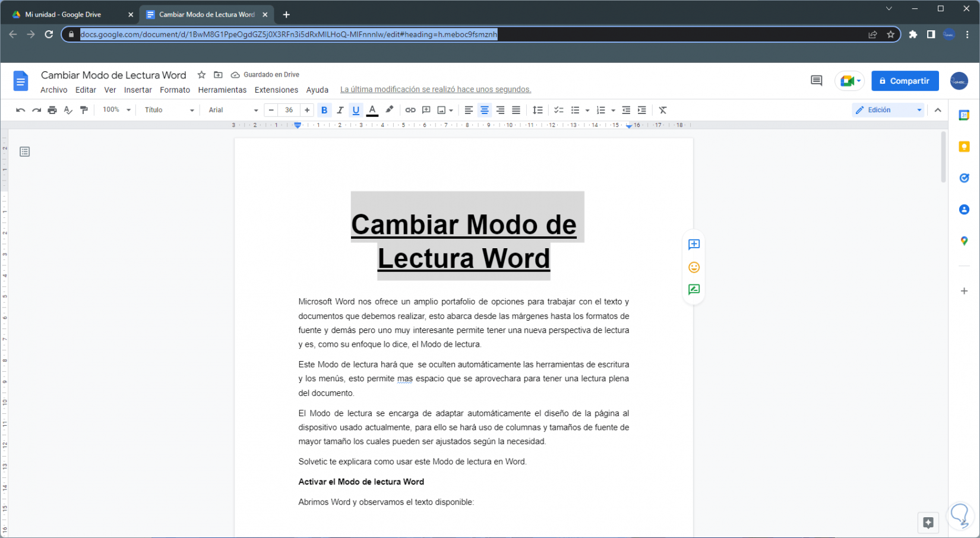Image resolution: width=980 pixels, height=538 pixels.
Task: Click the Undo arrow icon
Action: (20, 110)
